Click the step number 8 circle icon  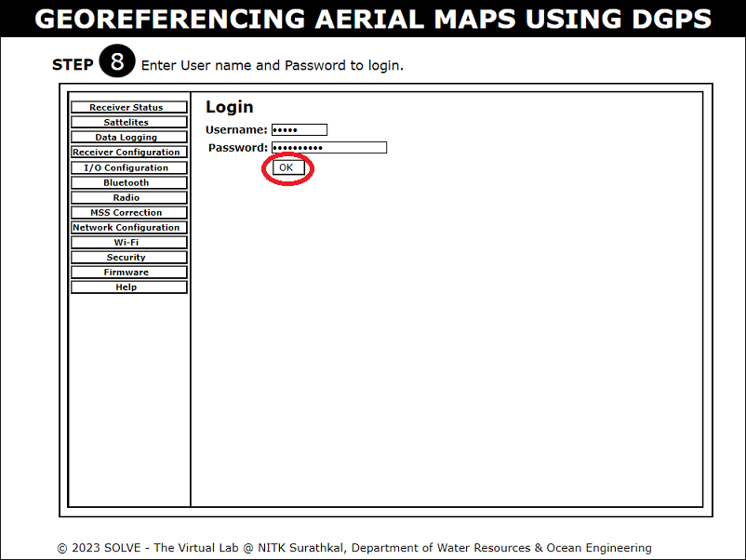click(x=117, y=63)
